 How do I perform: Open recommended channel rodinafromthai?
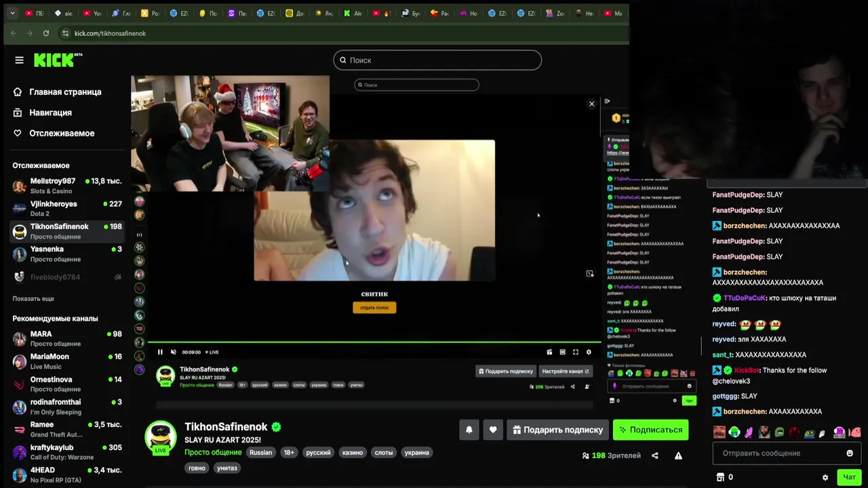(x=66, y=407)
